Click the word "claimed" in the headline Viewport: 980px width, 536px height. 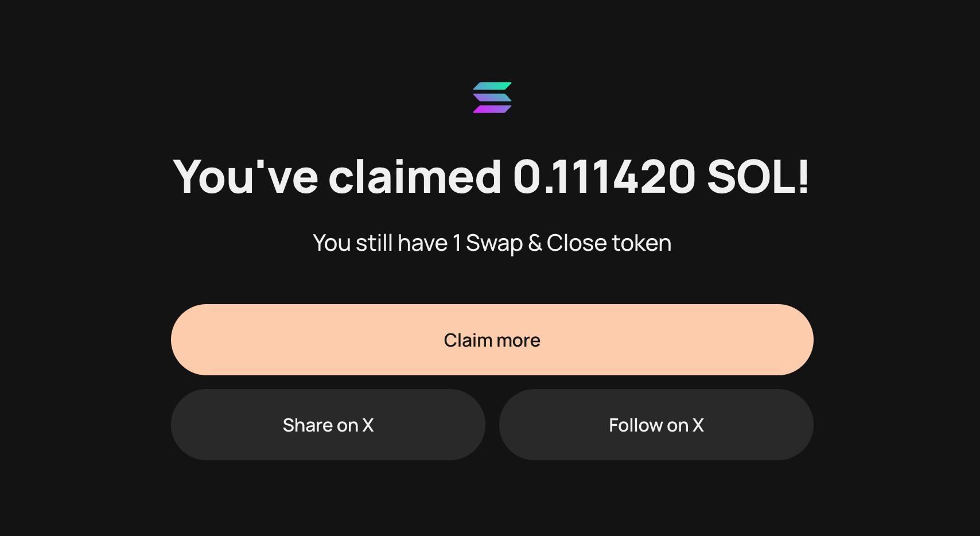click(x=415, y=177)
